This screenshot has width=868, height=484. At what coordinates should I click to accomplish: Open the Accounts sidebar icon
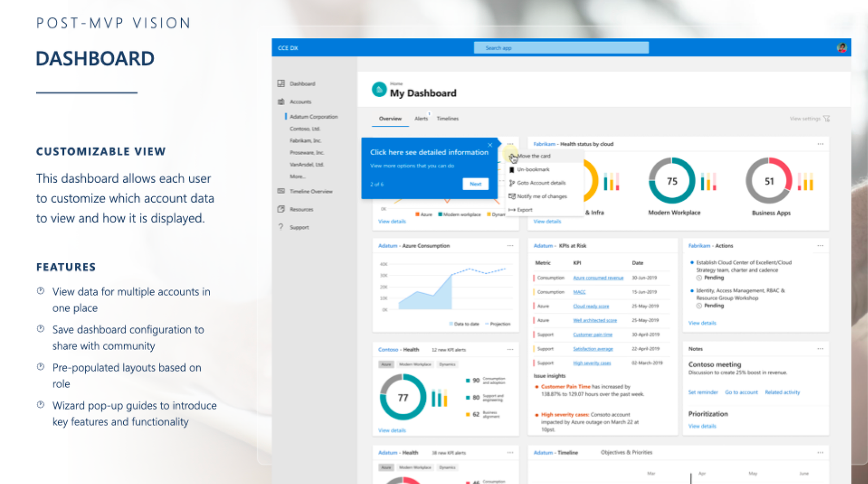281,101
